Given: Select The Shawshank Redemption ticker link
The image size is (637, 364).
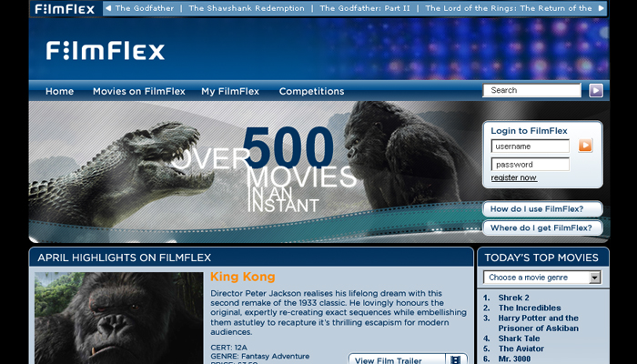Looking at the screenshot, I should click(x=247, y=8).
